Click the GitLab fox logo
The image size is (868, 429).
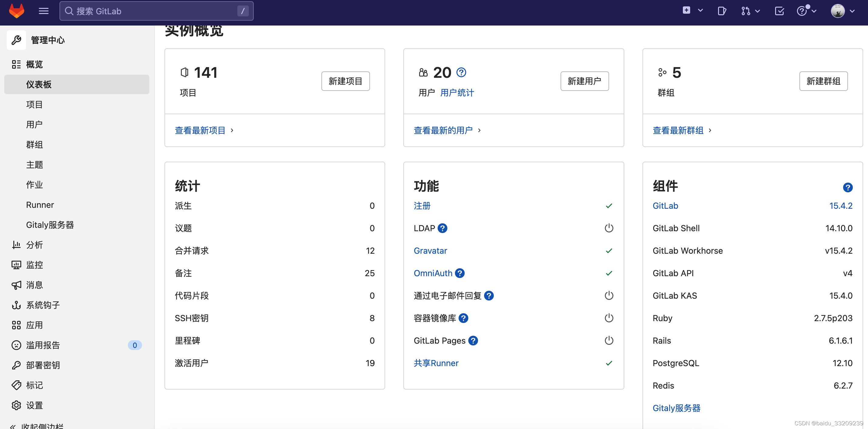coord(16,11)
